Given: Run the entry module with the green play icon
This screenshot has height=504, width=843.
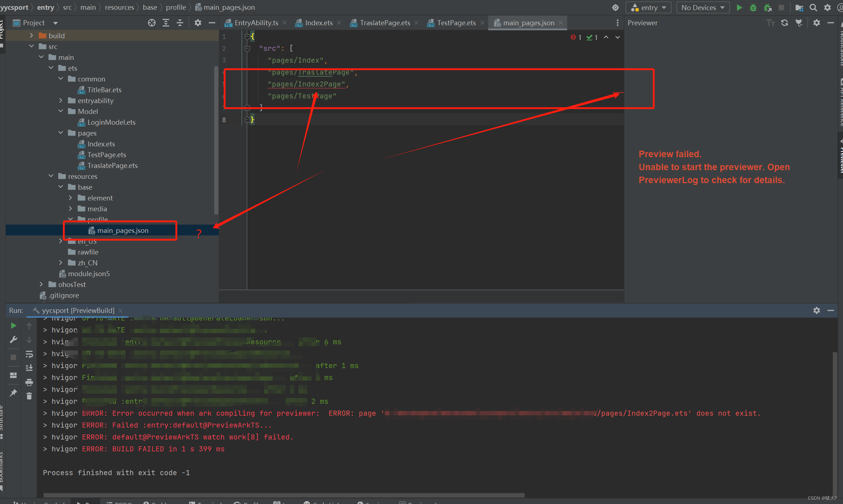Looking at the screenshot, I should coord(739,7).
